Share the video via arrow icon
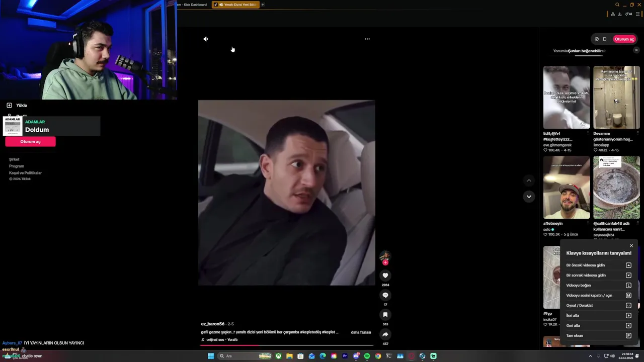644x362 pixels. (385, 334)
